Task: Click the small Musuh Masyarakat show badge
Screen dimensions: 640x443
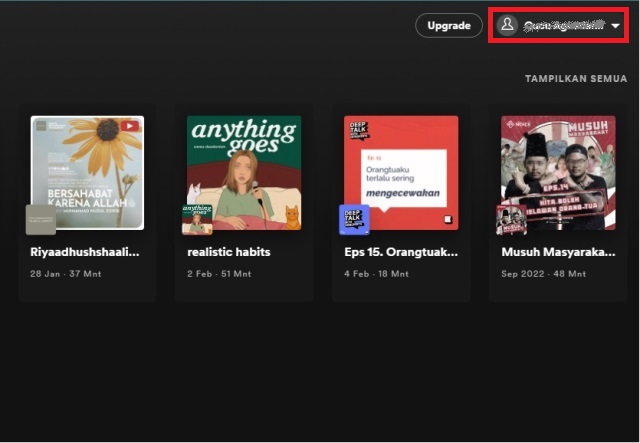Action: pos(511,220)
